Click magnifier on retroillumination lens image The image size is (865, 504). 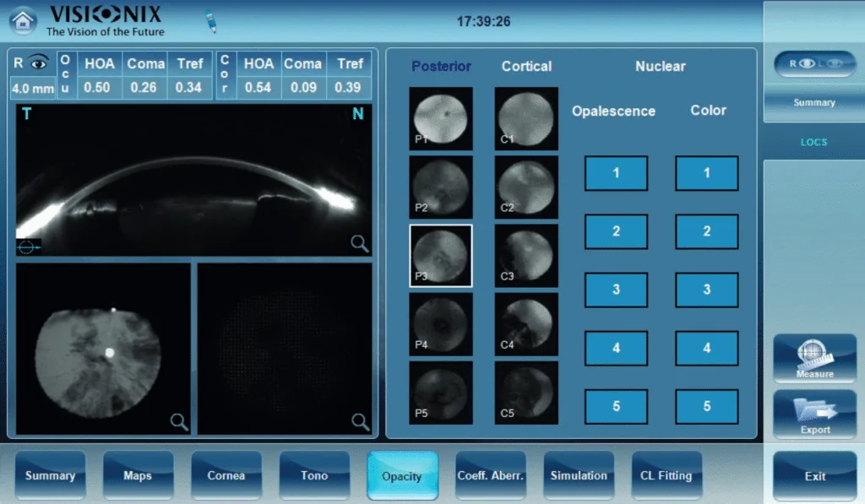coord(179,422)
